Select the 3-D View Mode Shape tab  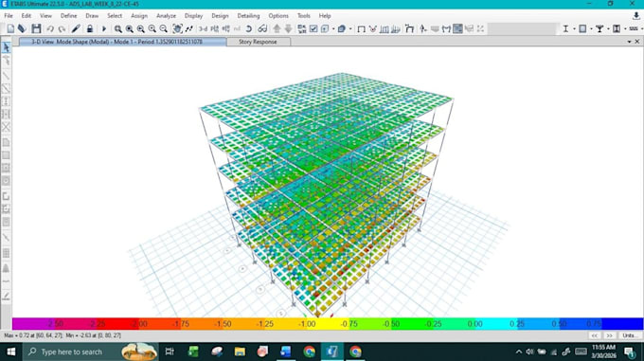tap(122, 42)
